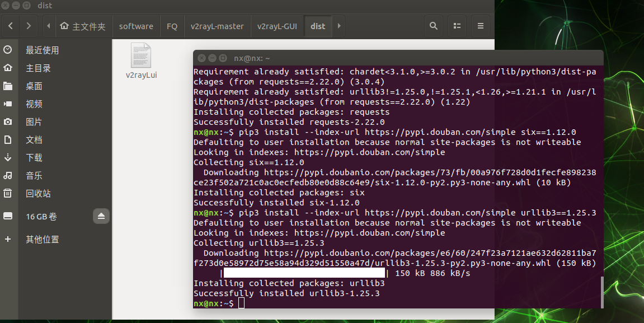Click 'Installing collected packages: requests' line
The image size is (644, 323).
tap(292, 112)
